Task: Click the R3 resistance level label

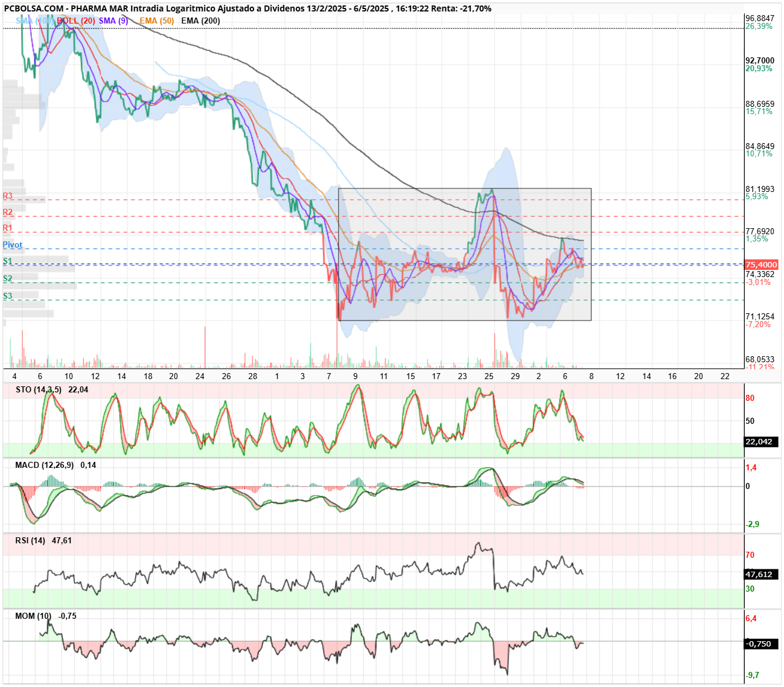Action: 8,196
